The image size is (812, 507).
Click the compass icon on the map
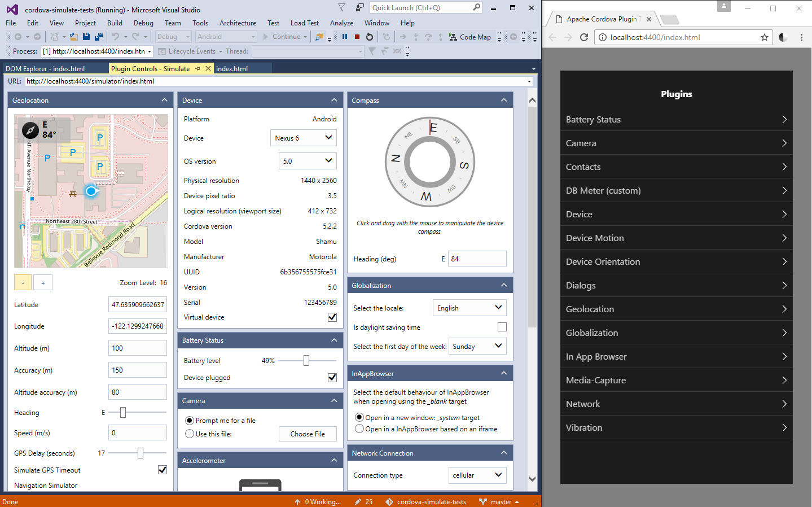coord(30,130)
